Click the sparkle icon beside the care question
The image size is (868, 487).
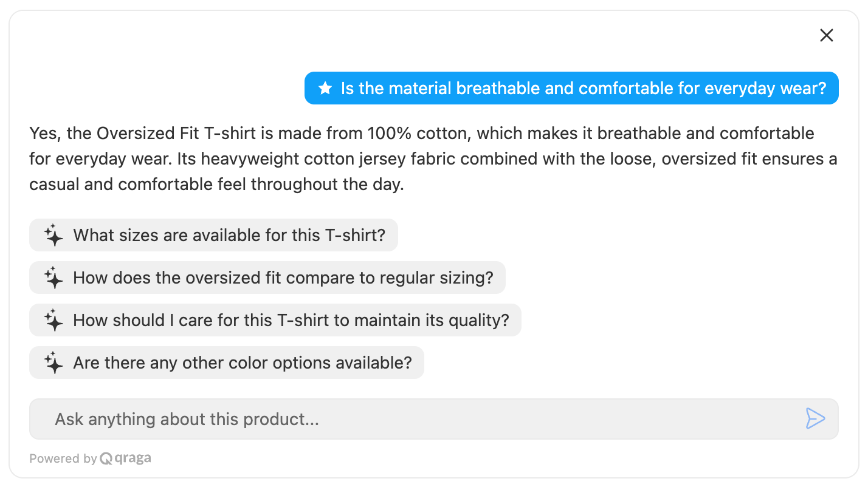(x=53, y=320)
